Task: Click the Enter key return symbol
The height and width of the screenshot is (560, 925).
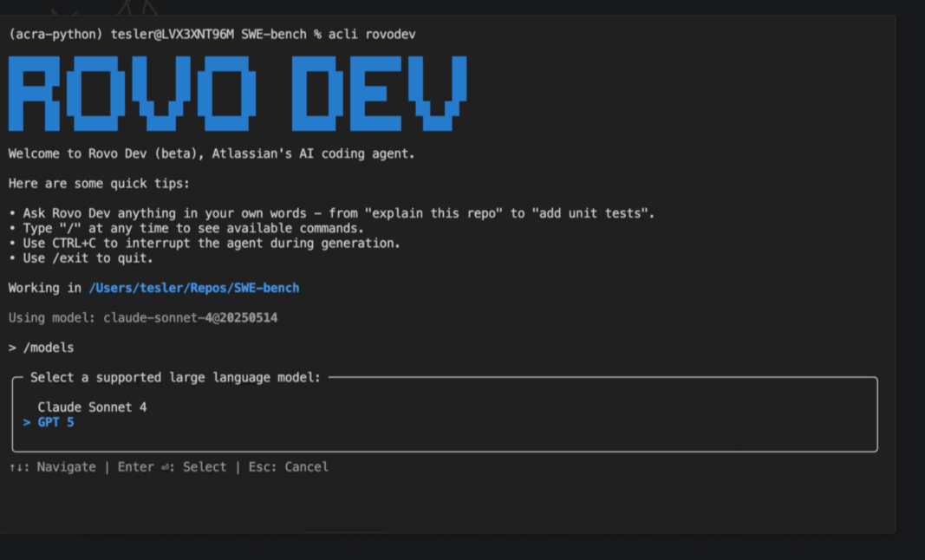Action: pos(166,467)
